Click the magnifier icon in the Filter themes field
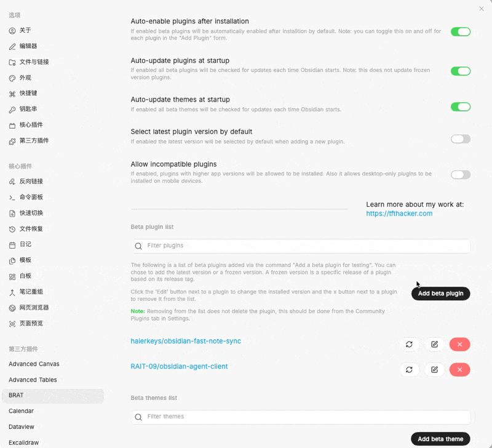Image resolution: width=492 pixels, height=448 pixels. pos(138,417)
